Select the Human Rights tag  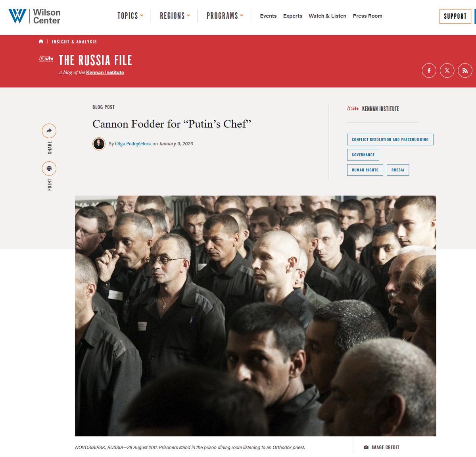coord(365,170)
